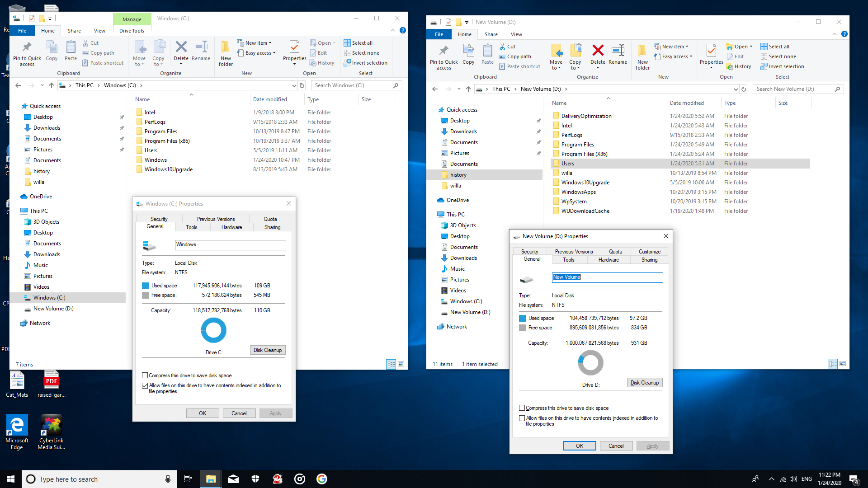This screenshot has width=868, height=488.
Task: Click OK in Windows (C:) Properties
Action: tap(203, 413)
